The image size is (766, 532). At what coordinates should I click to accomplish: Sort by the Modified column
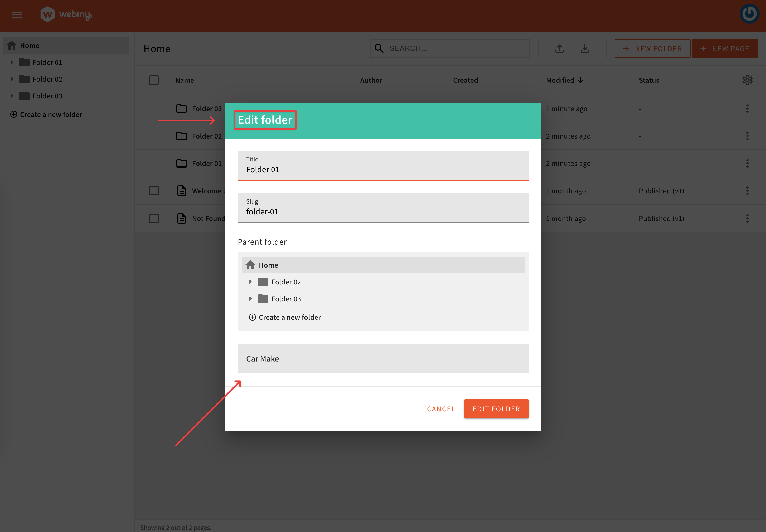(x=565, y=80)
